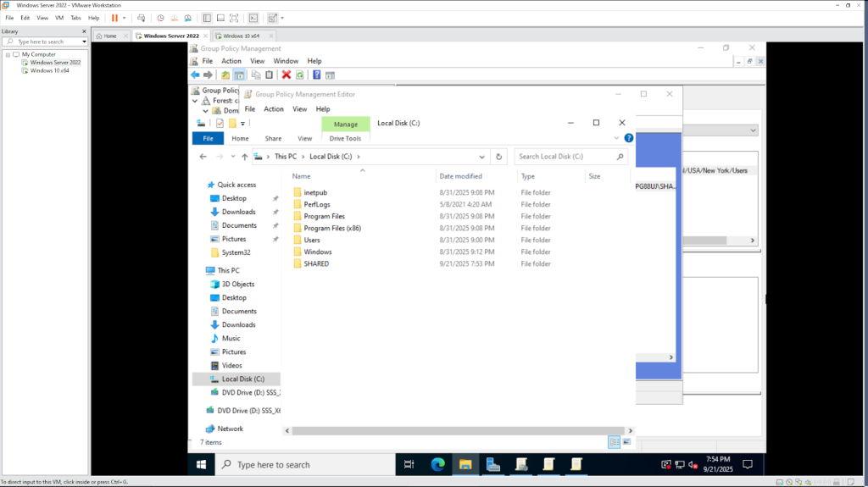Collapse the Quick access tree node
Viewport: 868px width, 487px height.
tap(201, 185)
